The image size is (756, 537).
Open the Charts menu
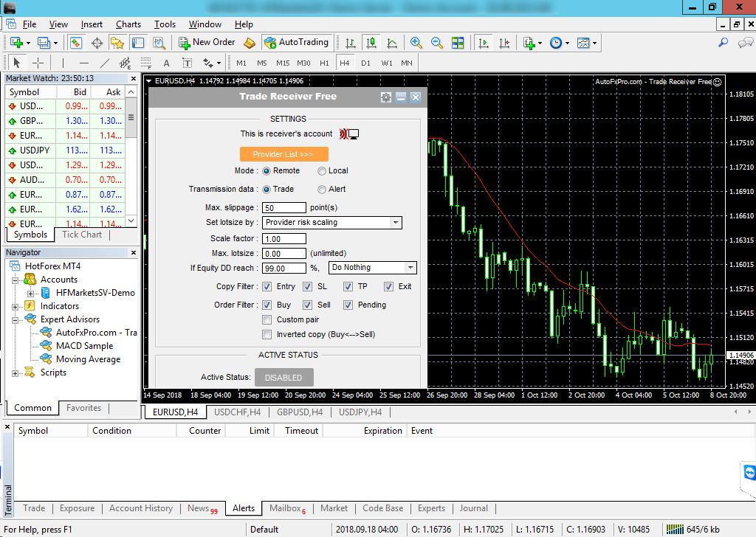(128, 24)
